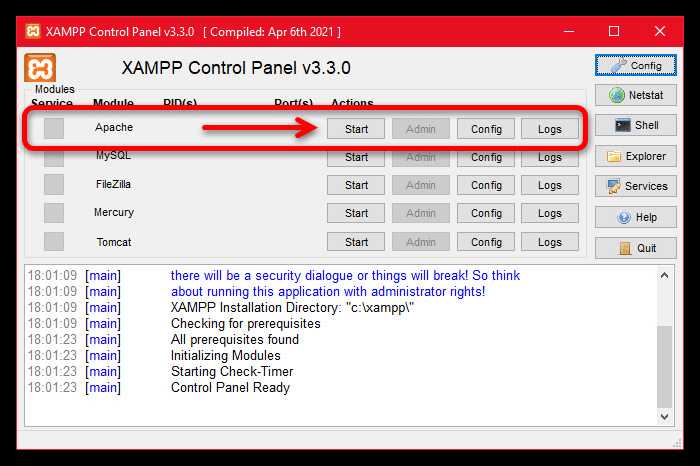Start the FileZilla module
Image resolution: width=700 pixels, height=466 pixels.
[x=356, y=185]
